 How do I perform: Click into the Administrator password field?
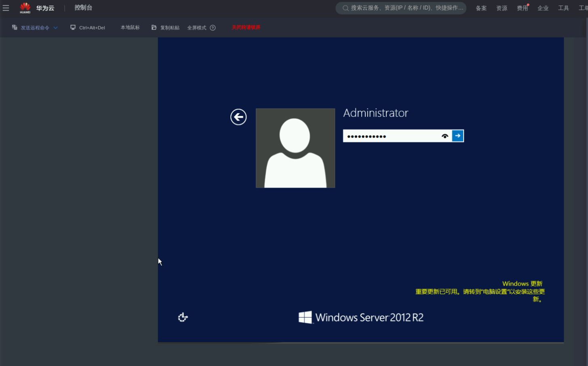pyautogui.click(x=390, y=136)
